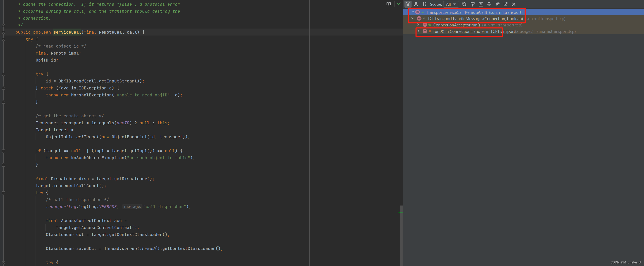
Task: Refresh the call hierarchy
Action: 464,4
